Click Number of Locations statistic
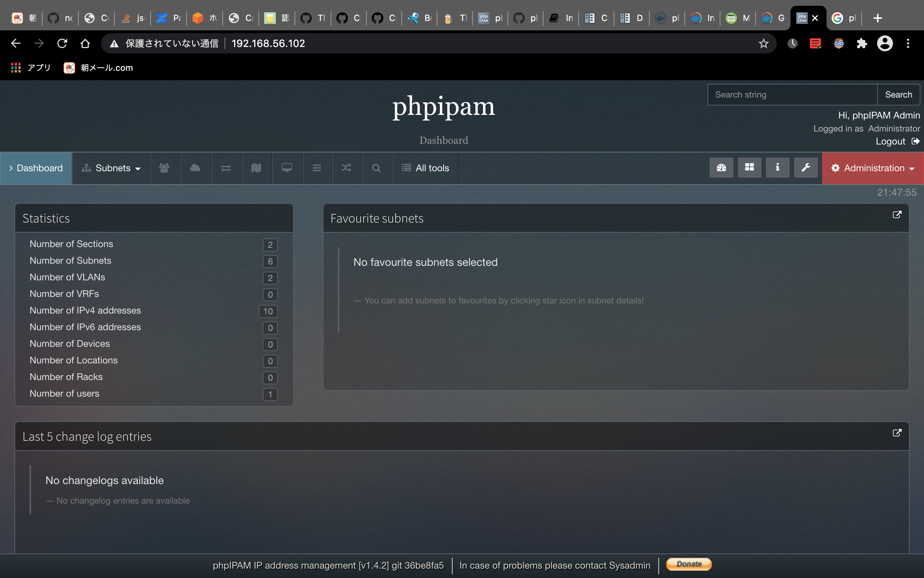The height and width of the screenshot is (578, 924). tap(153, 361)
